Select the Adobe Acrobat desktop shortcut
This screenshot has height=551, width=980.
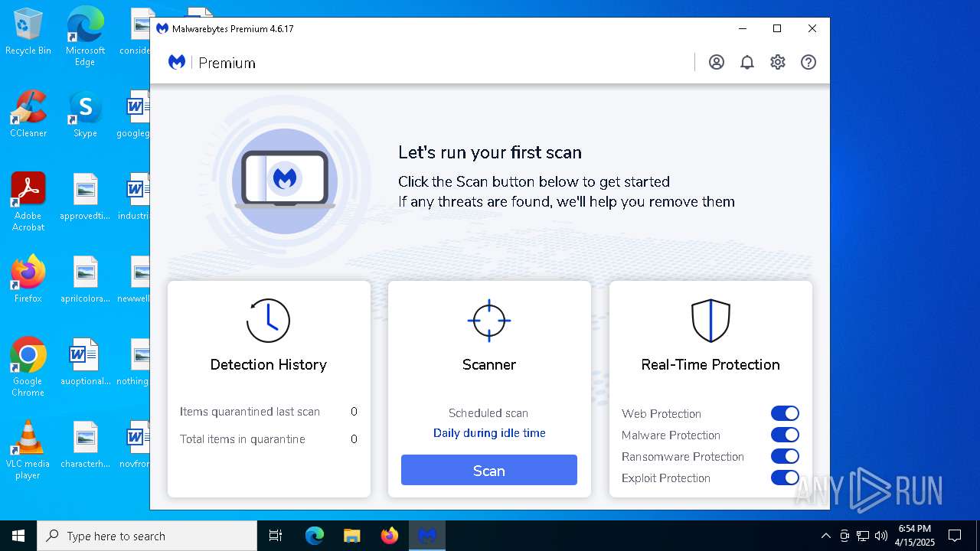(x=28, y=202)
